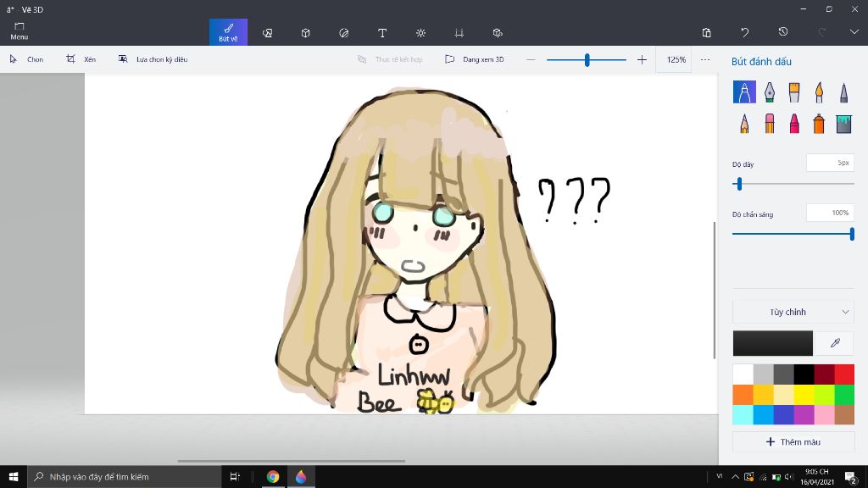The image size is (868, 488).
Task: Click the current dark color preview
Action: [x=773, y=343]
